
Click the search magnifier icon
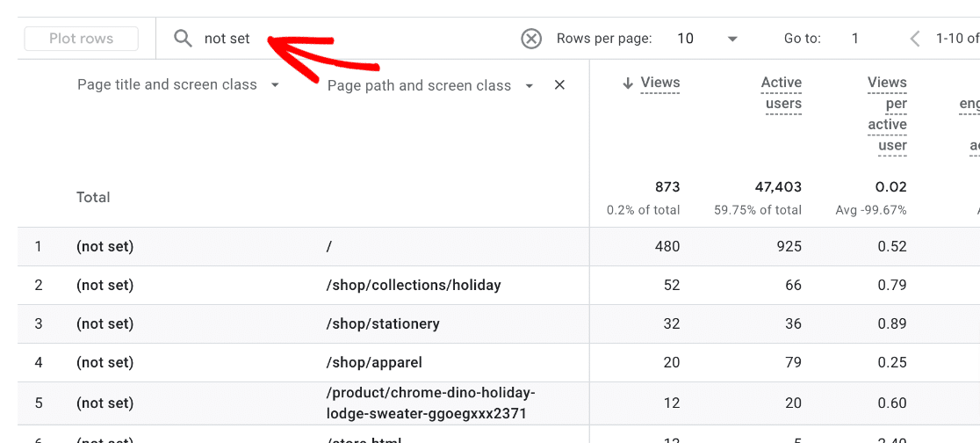point(183,39)
